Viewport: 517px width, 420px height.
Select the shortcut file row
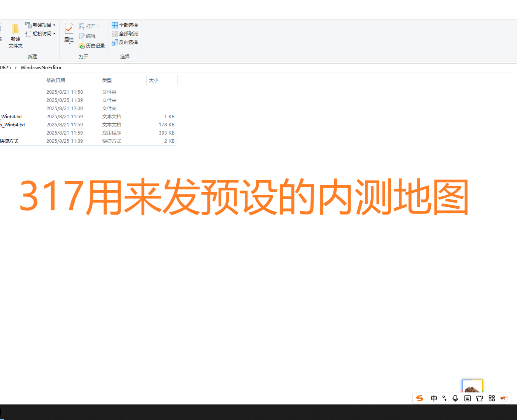pos(9,141)
